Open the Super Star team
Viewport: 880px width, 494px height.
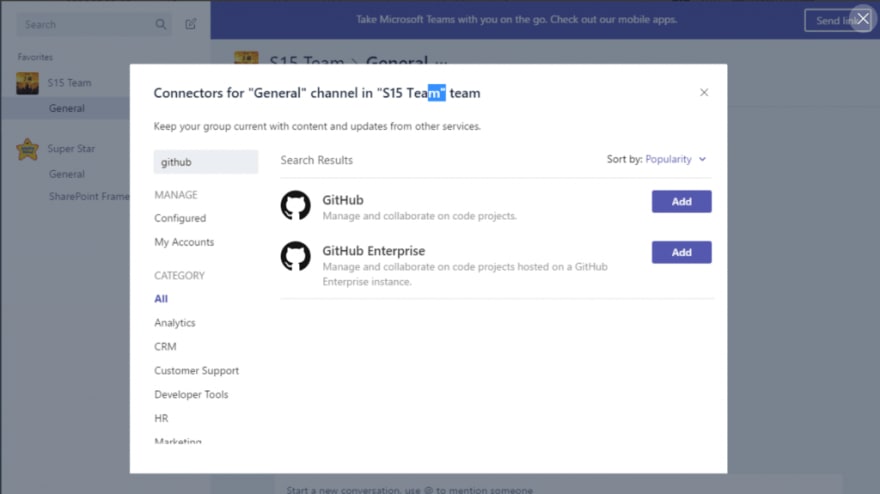(71, 149)
